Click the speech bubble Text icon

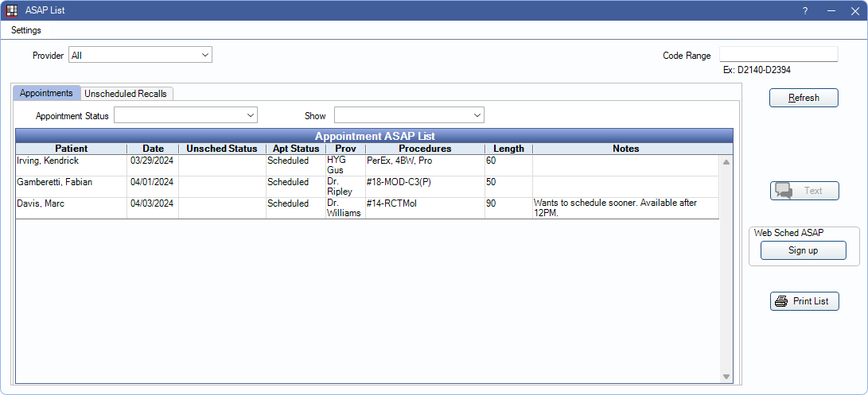point(783,191)
